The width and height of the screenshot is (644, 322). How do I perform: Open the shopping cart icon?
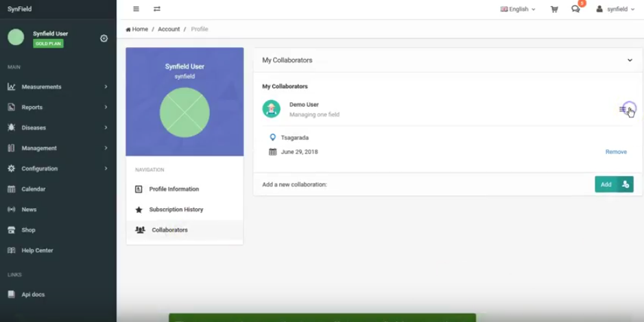coord(554,10)
